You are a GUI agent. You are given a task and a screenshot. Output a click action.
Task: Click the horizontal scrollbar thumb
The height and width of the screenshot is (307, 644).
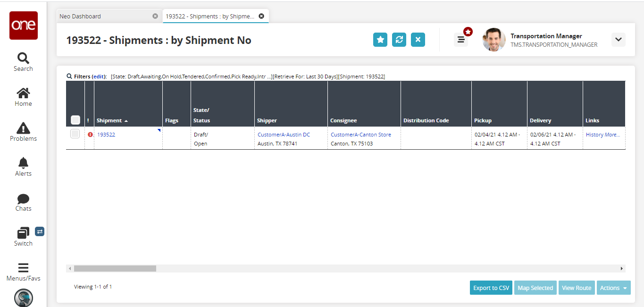115,268
